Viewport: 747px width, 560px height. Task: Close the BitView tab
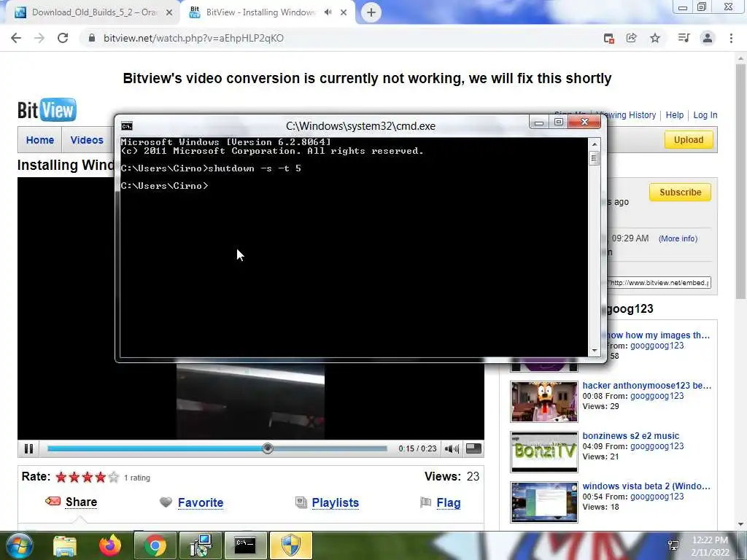tap(344, 12)
